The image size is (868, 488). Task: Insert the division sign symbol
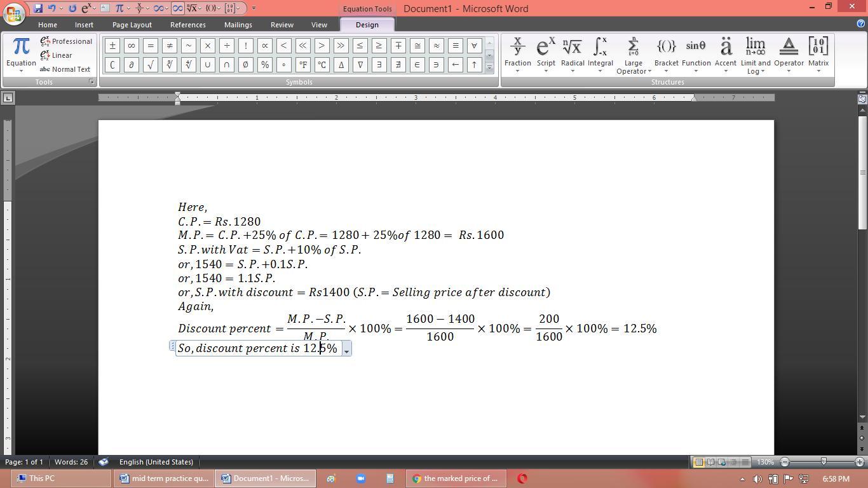[x=227, y=46]
